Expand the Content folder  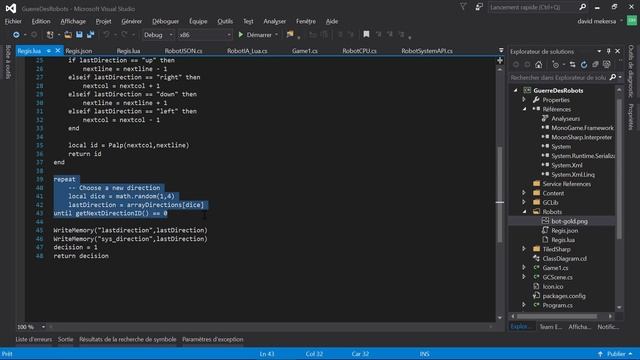pos(524,193)
